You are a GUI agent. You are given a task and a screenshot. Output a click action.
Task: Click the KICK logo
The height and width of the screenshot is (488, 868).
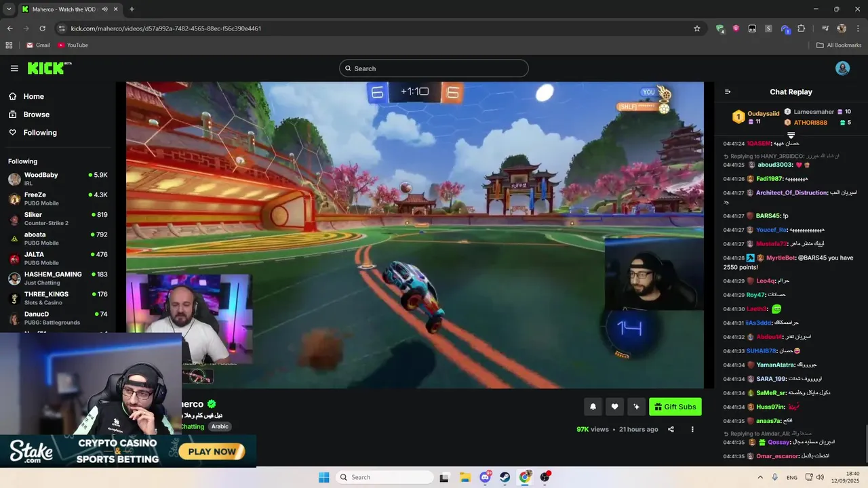[50, 68]
